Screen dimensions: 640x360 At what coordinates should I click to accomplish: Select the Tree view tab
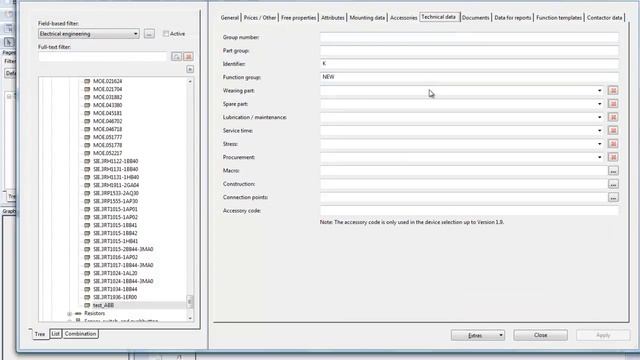40,334
